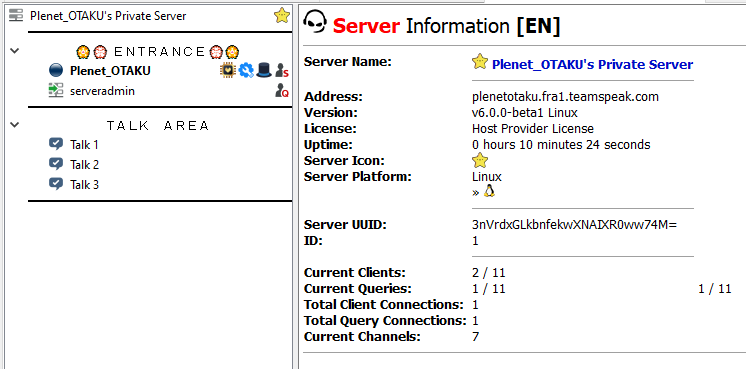This screenshot has height=369, width=746.
Task: Click the server admin 'S' badge icon
Action: tap(282, 71)
